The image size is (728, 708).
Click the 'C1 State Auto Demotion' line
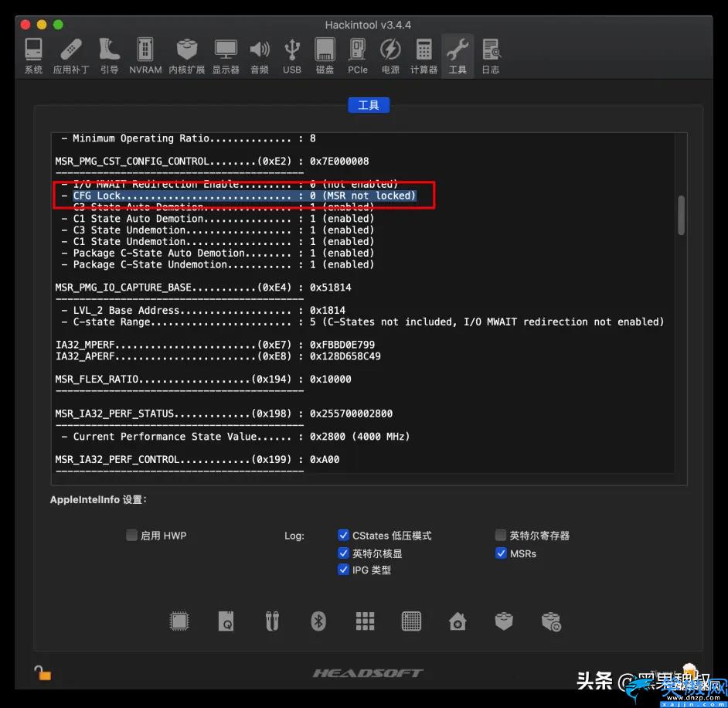tap(218, 218)
